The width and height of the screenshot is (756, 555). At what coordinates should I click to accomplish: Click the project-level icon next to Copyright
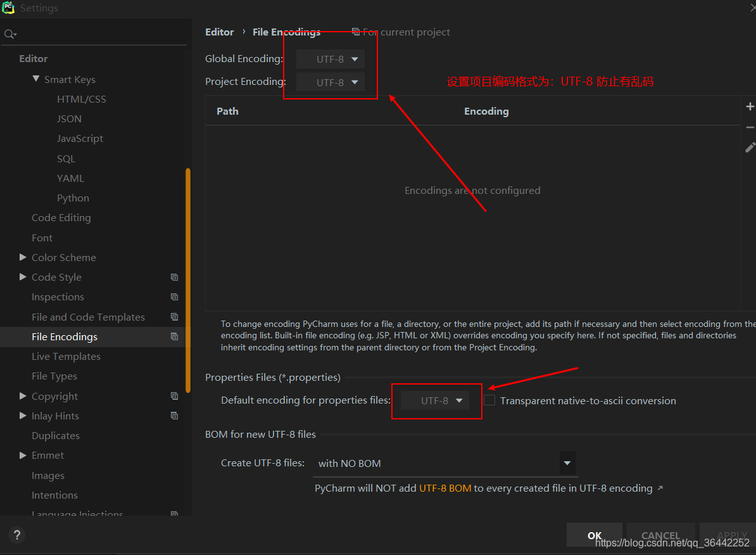coord(175,396)
